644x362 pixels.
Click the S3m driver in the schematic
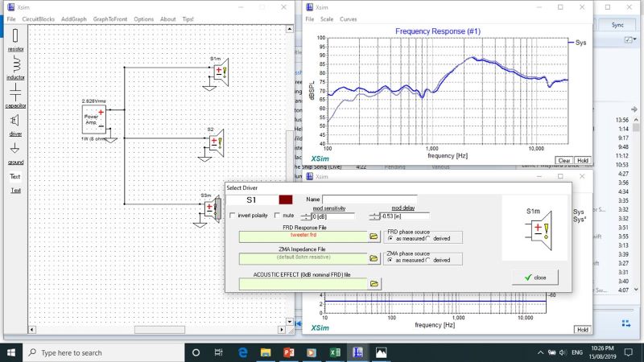213,208
